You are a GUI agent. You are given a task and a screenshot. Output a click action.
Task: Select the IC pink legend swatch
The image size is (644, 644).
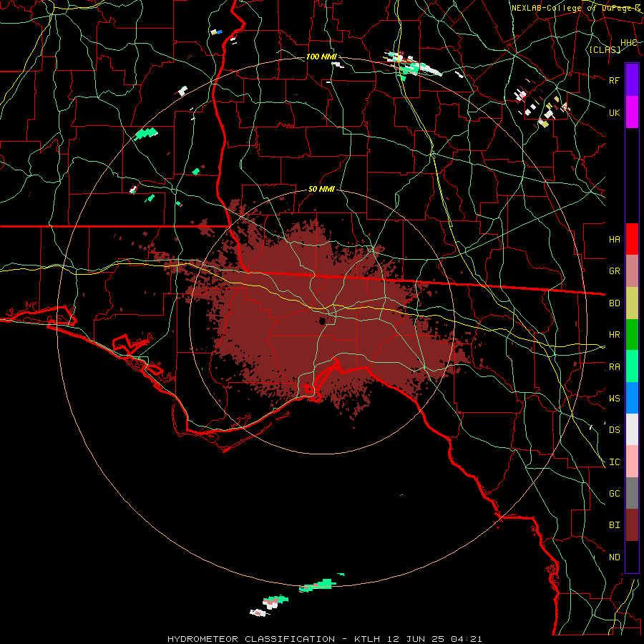point(632,462)
